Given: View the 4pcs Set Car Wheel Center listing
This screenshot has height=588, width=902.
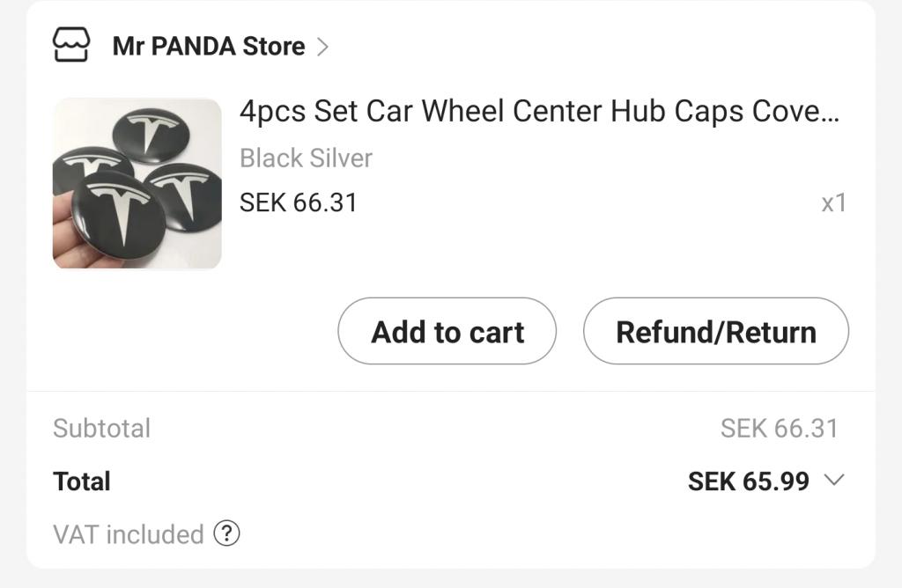Looking at the screenshot, I should click(x=540, y=111).
